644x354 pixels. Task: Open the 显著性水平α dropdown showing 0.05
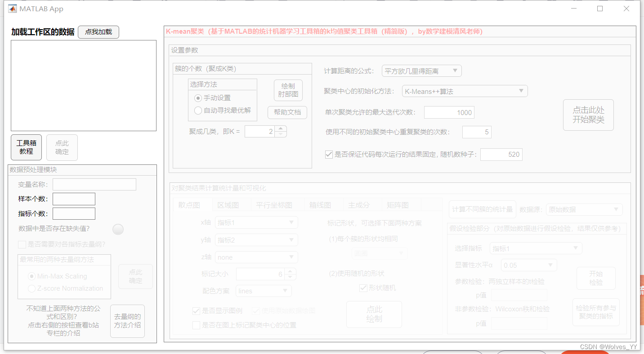tap(529, 265)
